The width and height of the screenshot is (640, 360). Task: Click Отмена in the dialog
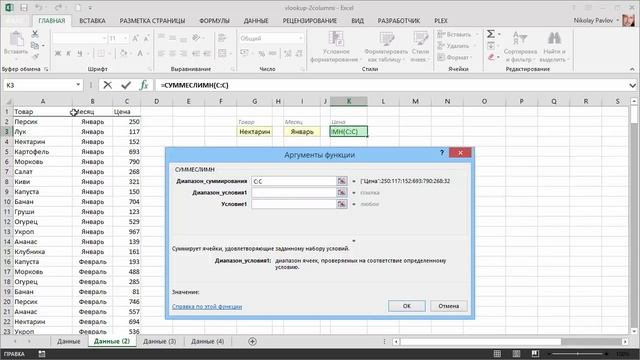[449, 306]
